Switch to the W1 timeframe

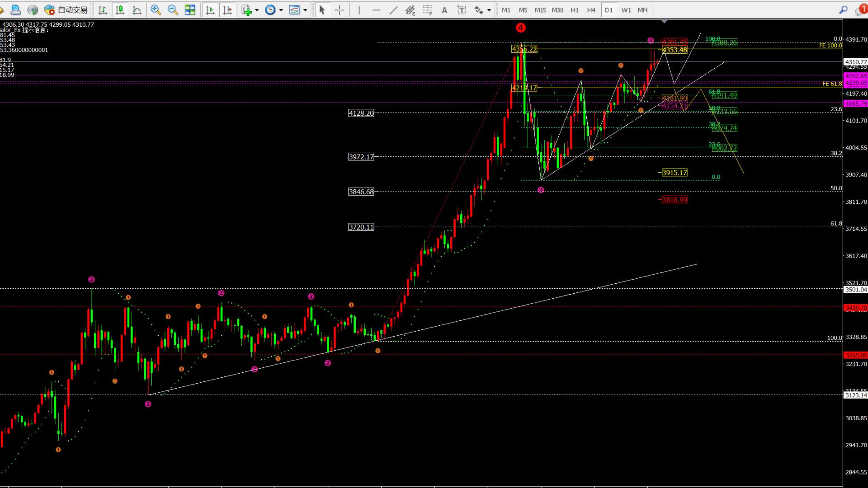[626, 10]
